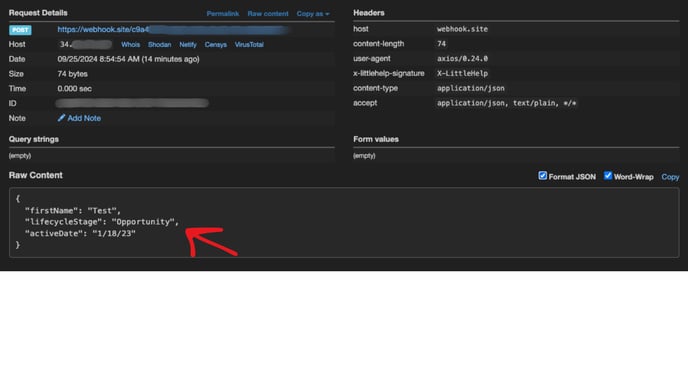Click the Query strings heading
The height and width of the screenshot is (387, 688).
[34, 139]
